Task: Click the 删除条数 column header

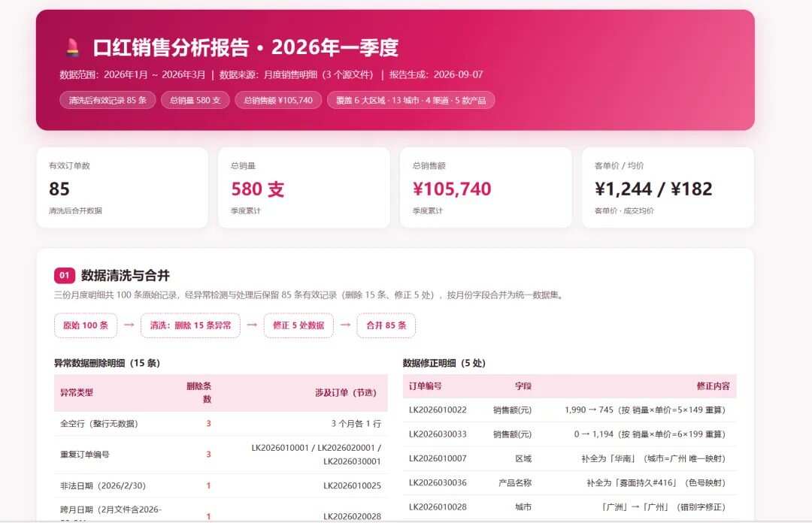Action: click(x=198, y=392)
